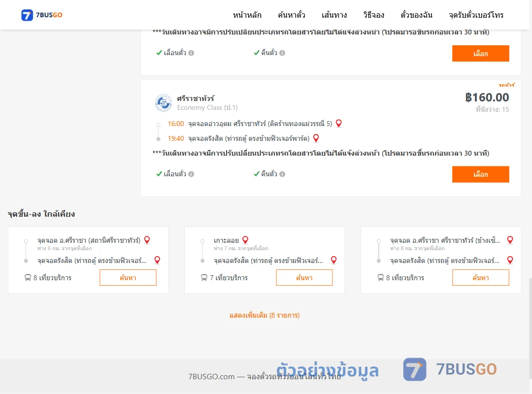Expand แสดงเพิ่มเติม (8 รายการ)
This screenshot has width=532, height=394.
tap(265, 315)
